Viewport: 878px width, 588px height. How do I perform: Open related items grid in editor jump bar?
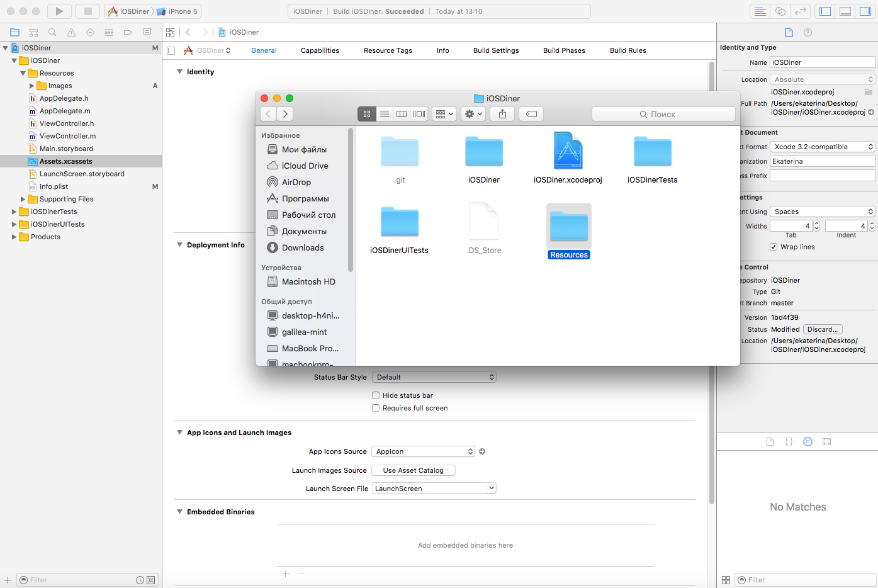click(171, 32)
